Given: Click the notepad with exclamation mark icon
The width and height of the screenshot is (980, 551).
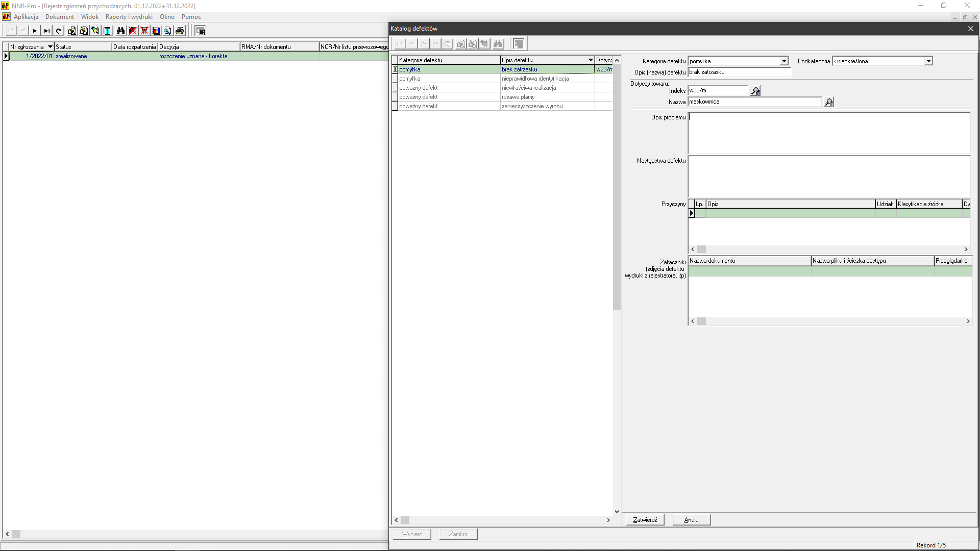Looking at the screenshot, I should pos(107,31).
